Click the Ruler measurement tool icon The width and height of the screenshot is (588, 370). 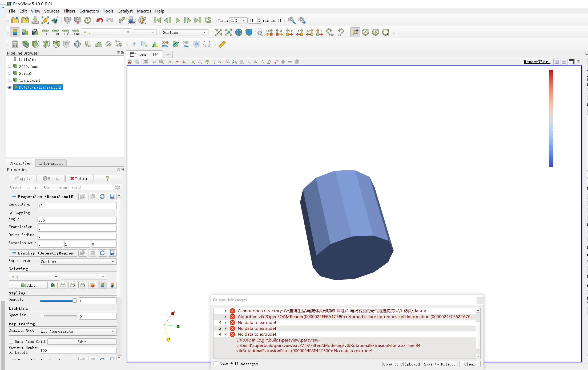(x=222, y=44)
